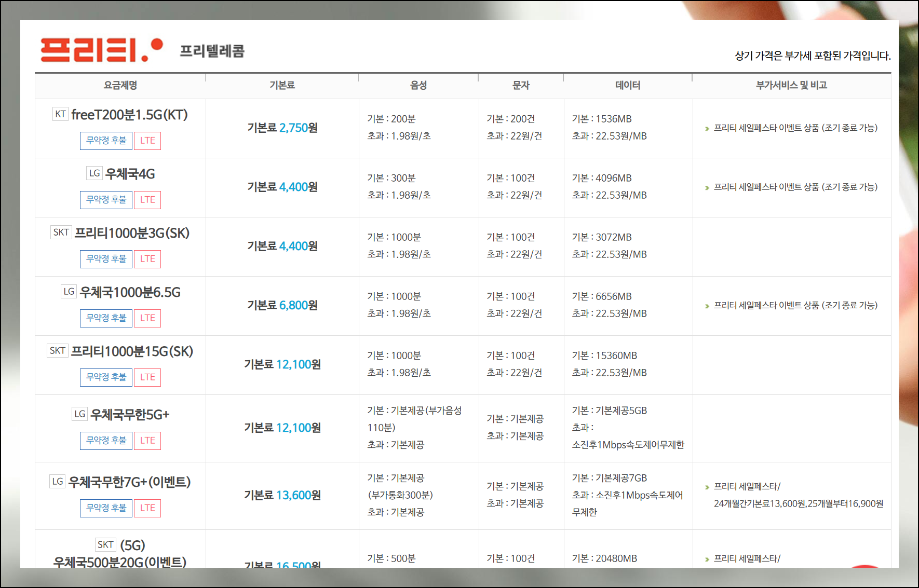Click the 음성 column header
Screen dimensions: 919x588
[418, 85]
